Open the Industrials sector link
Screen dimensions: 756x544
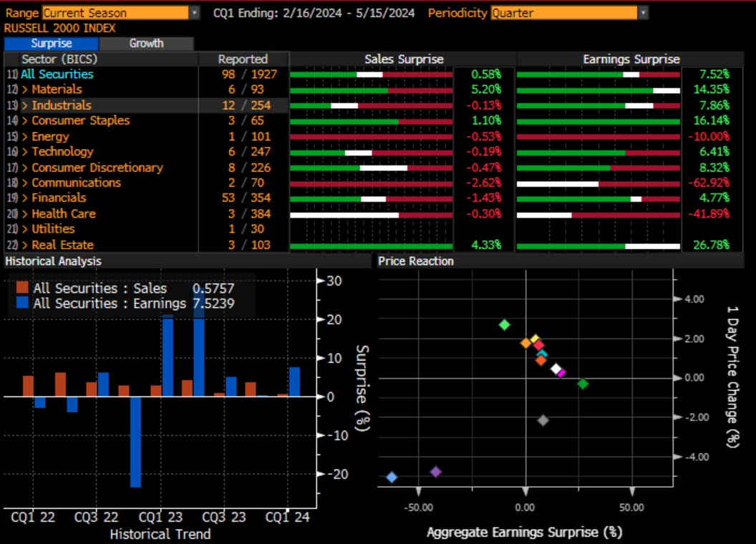pyautogui.click(x=62, y=105)
